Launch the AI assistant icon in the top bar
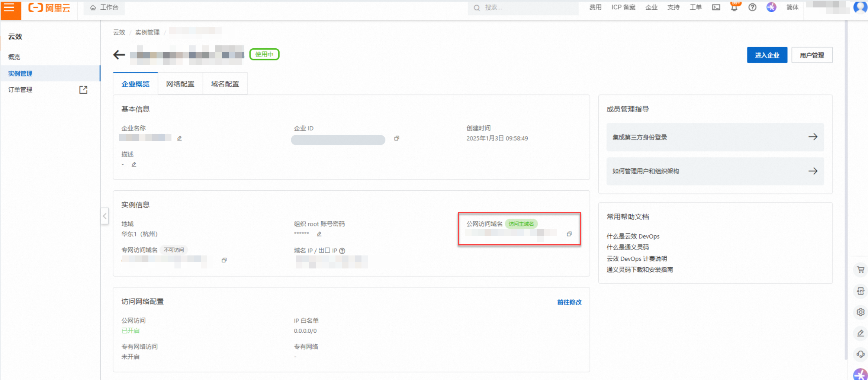Screen dimensions: 868x380 771,7
